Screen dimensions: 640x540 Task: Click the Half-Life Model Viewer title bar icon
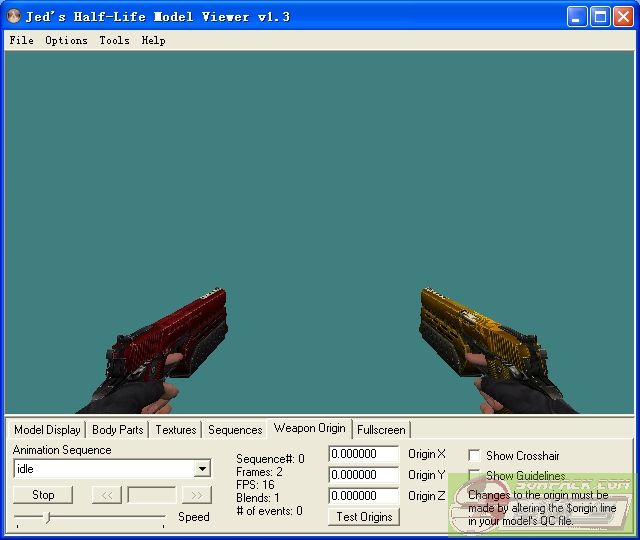(14, 17)
